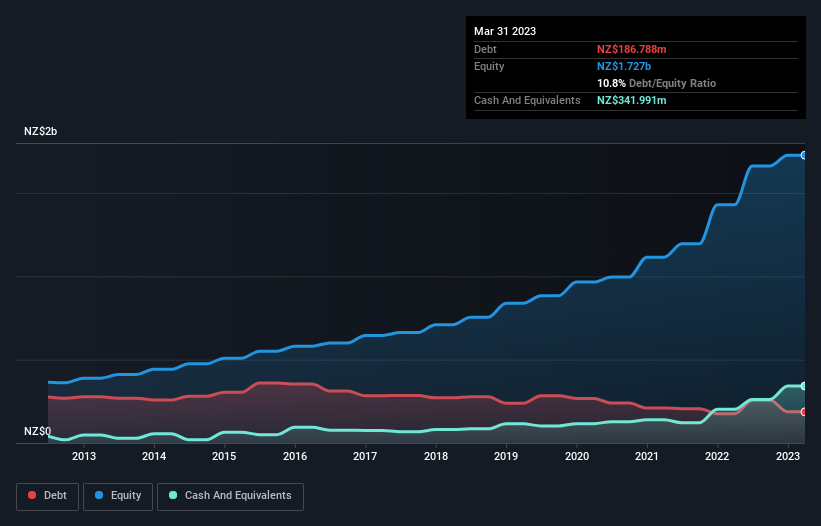Click the NZ$2b y-axis label
821x526 pixels.
pos(40,131)
